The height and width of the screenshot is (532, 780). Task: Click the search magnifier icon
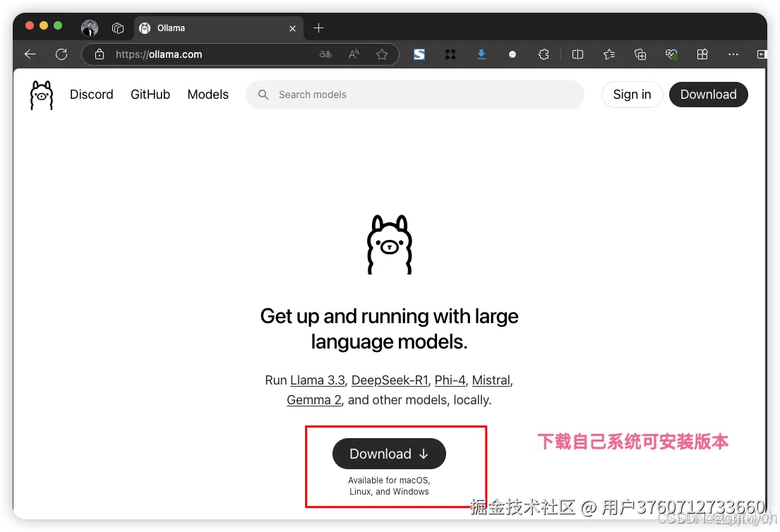(263, 95)
